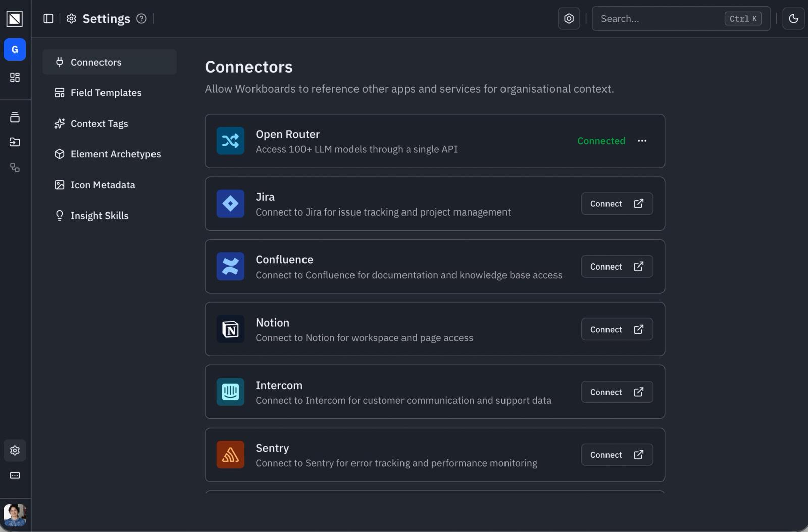Open Element Archetypes section
This screenshot has width=808, height=532.
(110, 154)
